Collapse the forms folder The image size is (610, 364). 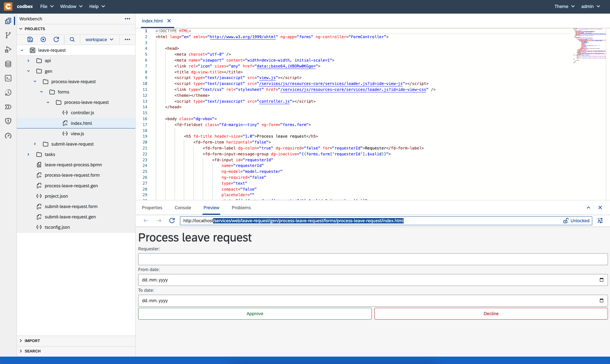41,92
